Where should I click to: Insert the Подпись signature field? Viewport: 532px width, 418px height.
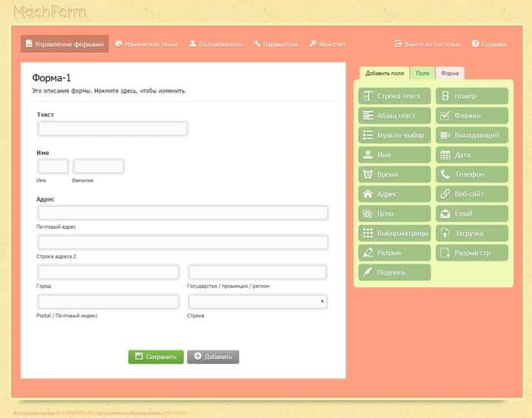pyautogui.click(x=394, y=272)
